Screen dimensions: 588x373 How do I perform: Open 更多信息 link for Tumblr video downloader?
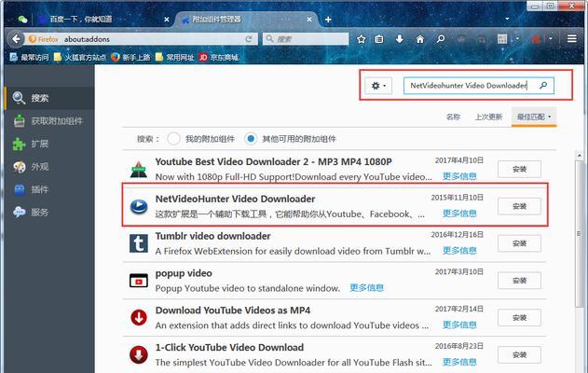coord(459,251)
